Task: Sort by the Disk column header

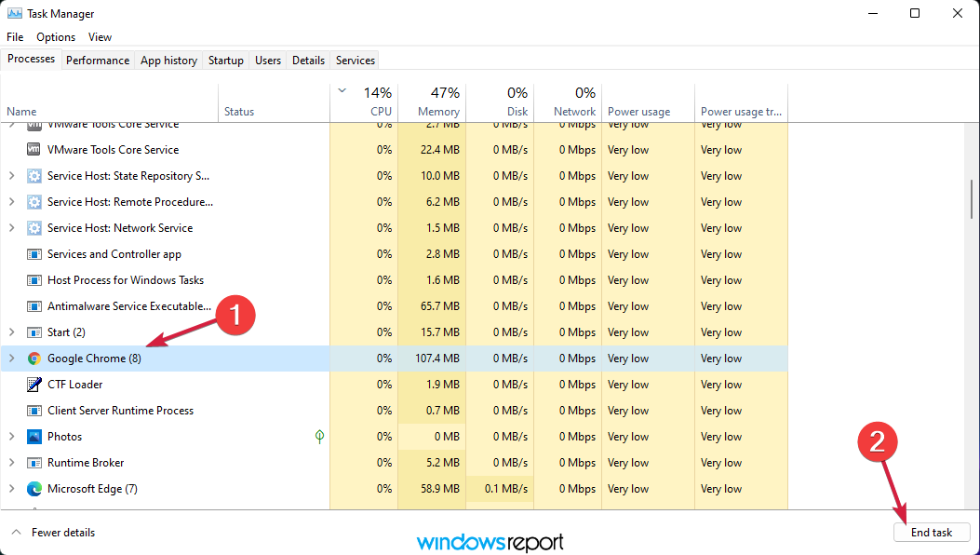Action: (500, 103)
